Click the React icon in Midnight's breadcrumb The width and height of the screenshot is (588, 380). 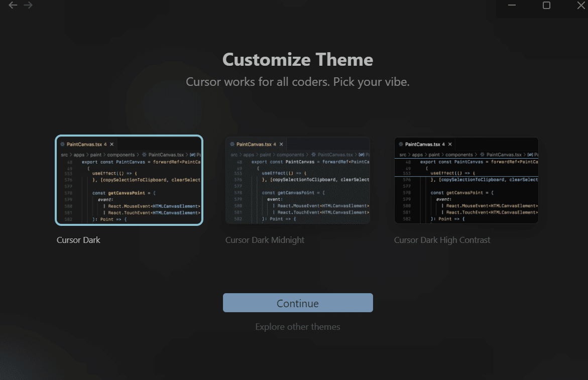[313, 155]
